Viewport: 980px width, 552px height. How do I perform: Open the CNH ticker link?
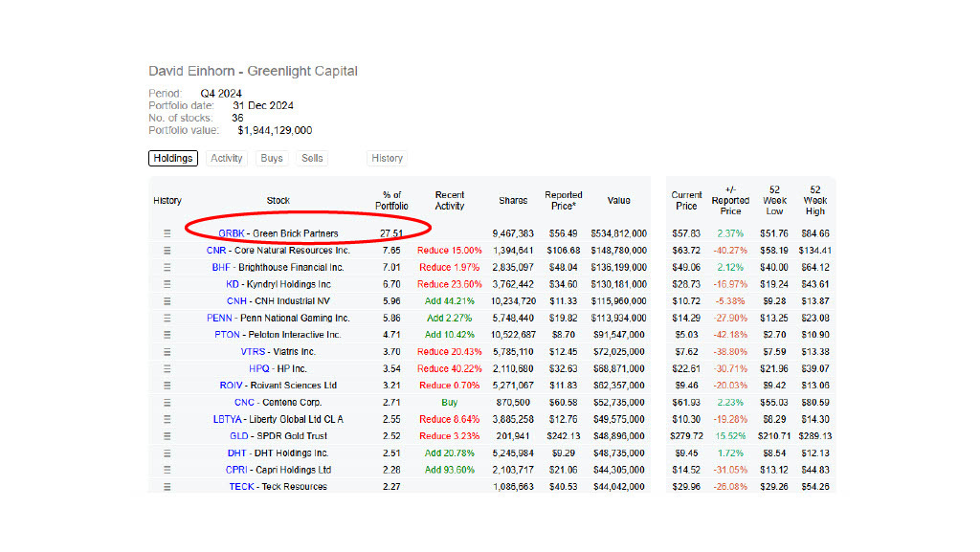237,301
